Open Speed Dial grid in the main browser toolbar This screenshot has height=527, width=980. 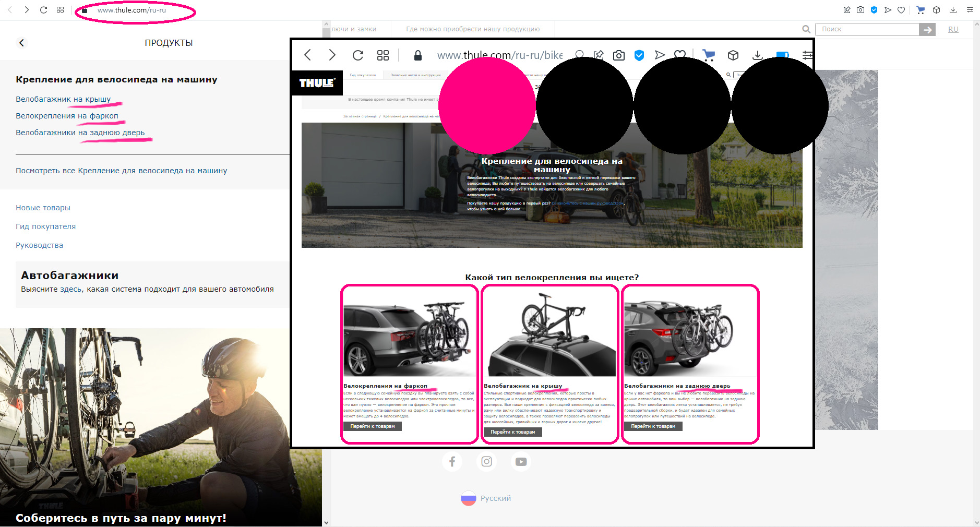click(x=61, y=10)
